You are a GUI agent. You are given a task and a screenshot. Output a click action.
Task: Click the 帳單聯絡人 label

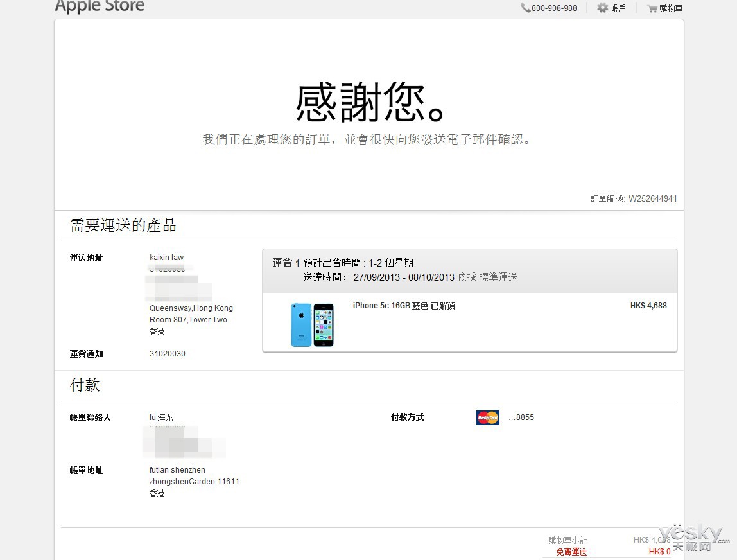coord(91,417)
